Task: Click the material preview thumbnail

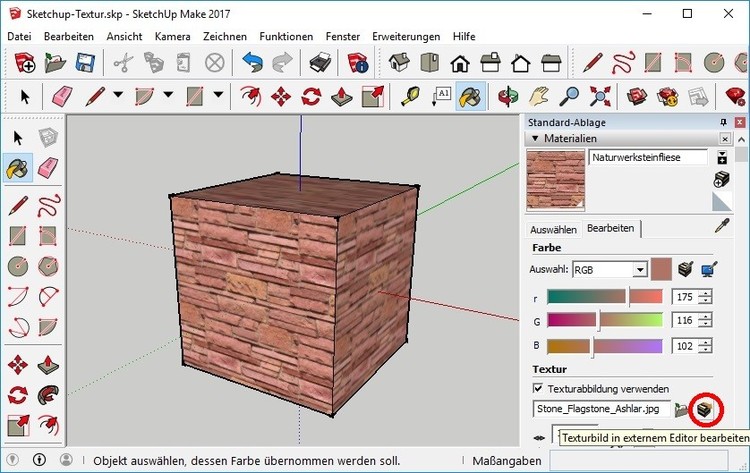Action: [x=555, y=180]
